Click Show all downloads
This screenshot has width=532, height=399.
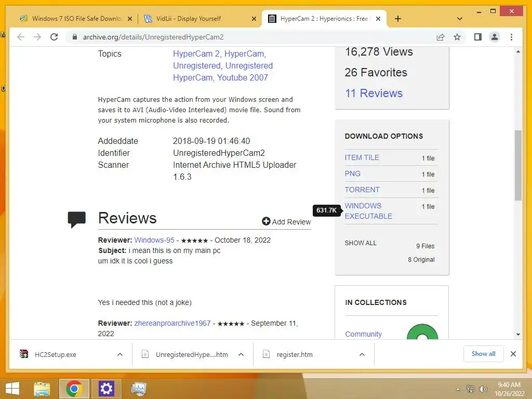[x=484, y=354]
